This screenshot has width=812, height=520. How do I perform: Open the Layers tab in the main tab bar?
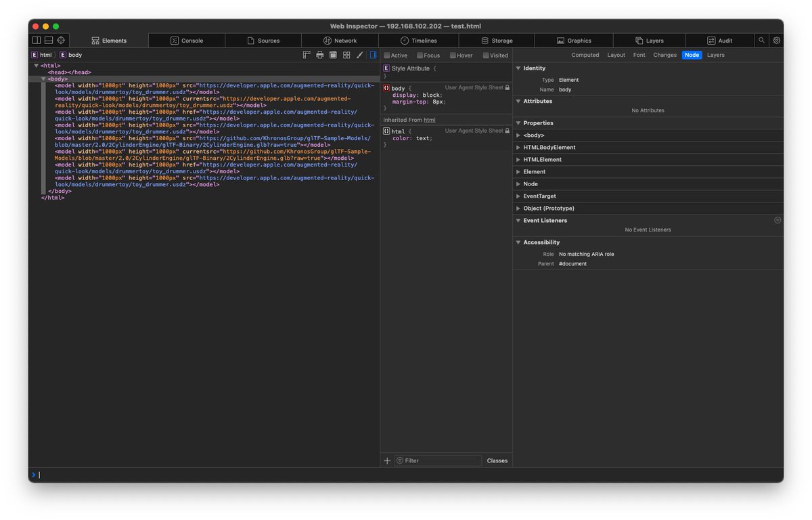(650, 41)
